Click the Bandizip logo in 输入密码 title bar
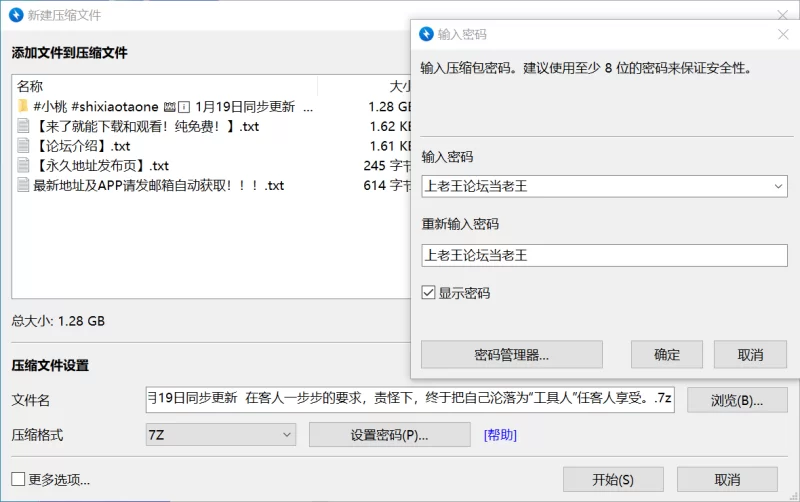 [x=426, y=34]
